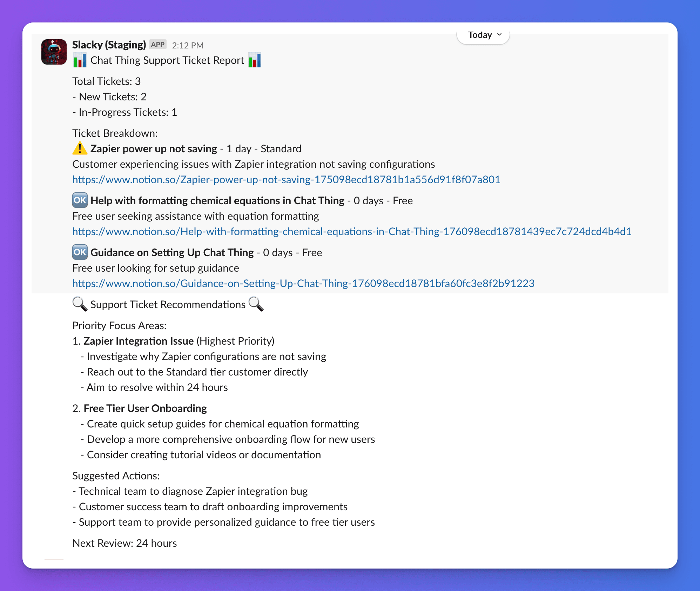
Task: Click the 'Priority Focus Areas:' line
Action: tap(120, 326)
